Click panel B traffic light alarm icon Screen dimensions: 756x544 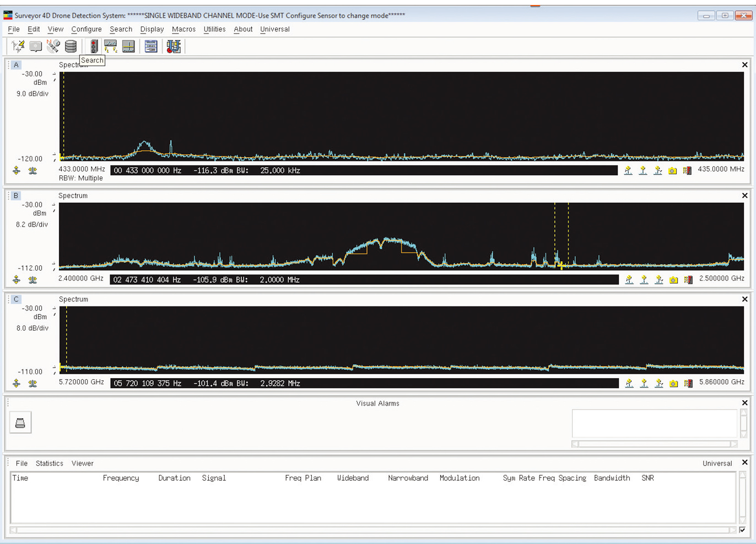pos(688,280)
